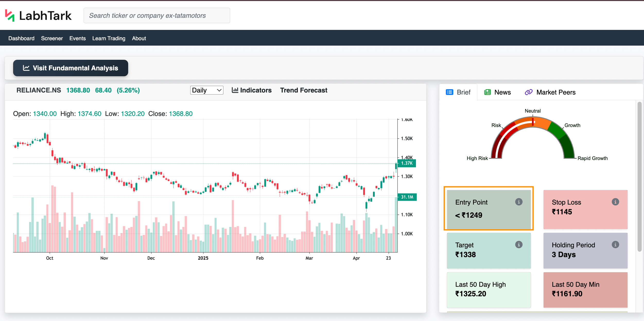Click the High Risk gauge label

coord(477,158)
